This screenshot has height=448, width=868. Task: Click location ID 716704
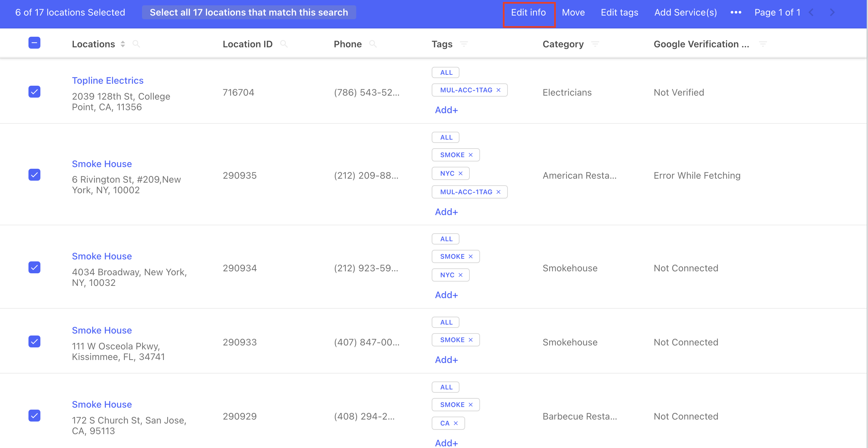click(238, 92)
